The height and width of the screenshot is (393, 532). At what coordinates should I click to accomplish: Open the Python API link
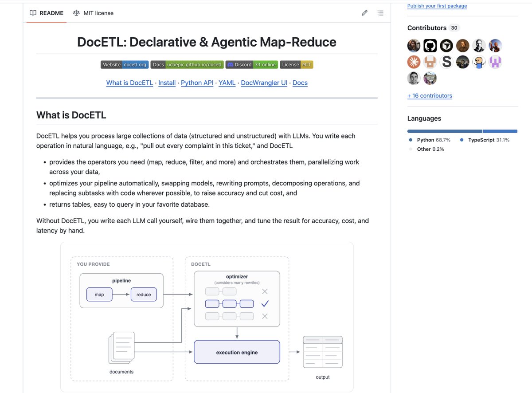197,83
